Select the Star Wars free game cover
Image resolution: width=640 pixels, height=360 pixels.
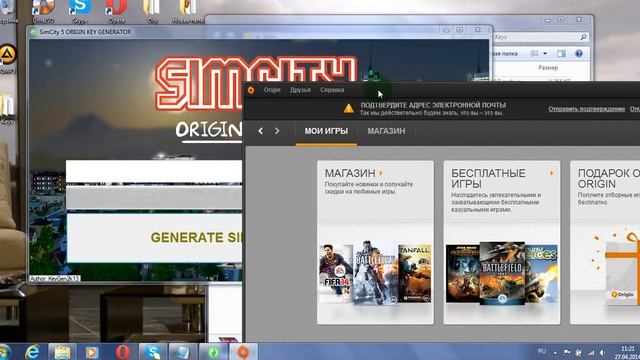[462, 273]
